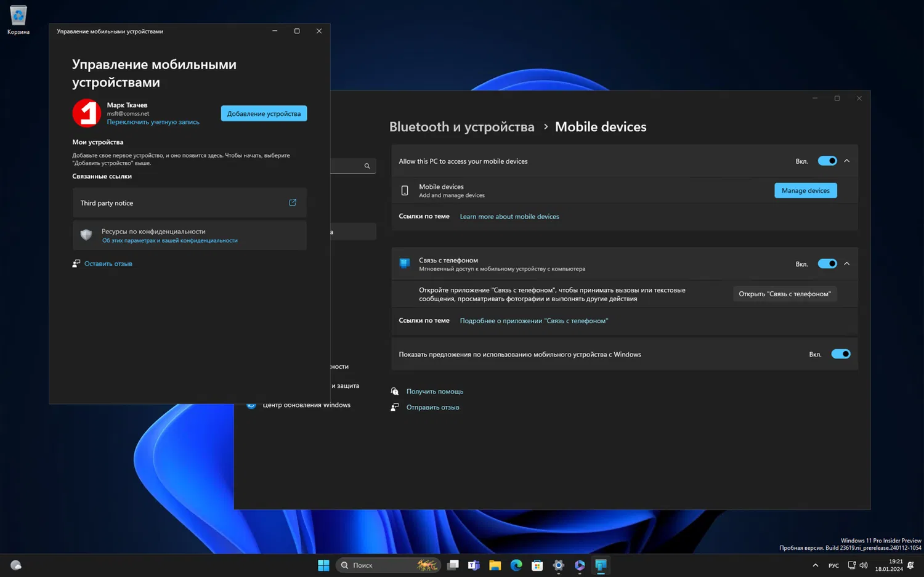924x577 pixels.
Task: Open Task View from the taskbar
Action: click(453, 565)
